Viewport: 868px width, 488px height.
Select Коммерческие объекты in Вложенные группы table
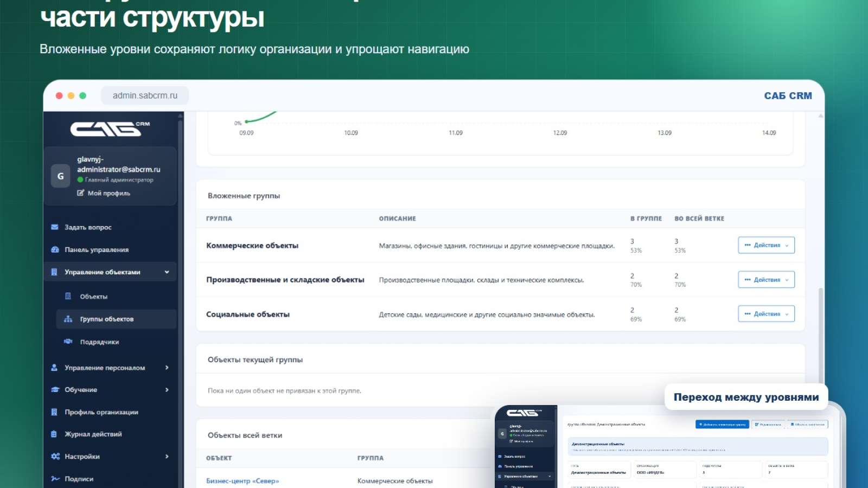pos(252,246)
